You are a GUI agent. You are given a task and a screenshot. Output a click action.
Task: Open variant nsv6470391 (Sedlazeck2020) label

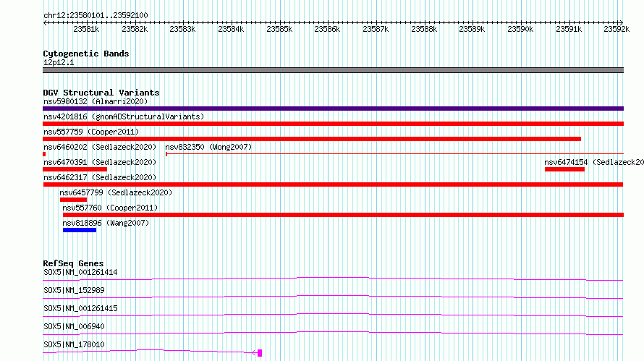coord(100,162)
